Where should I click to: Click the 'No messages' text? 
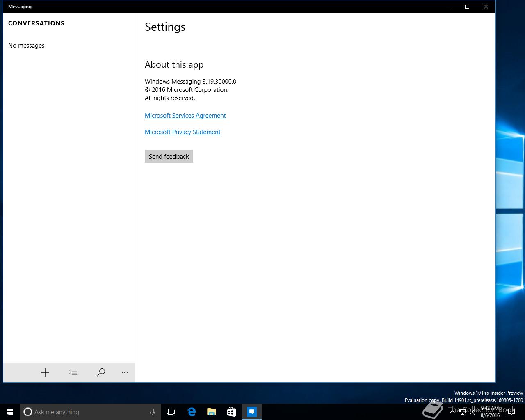click(26, 46)
